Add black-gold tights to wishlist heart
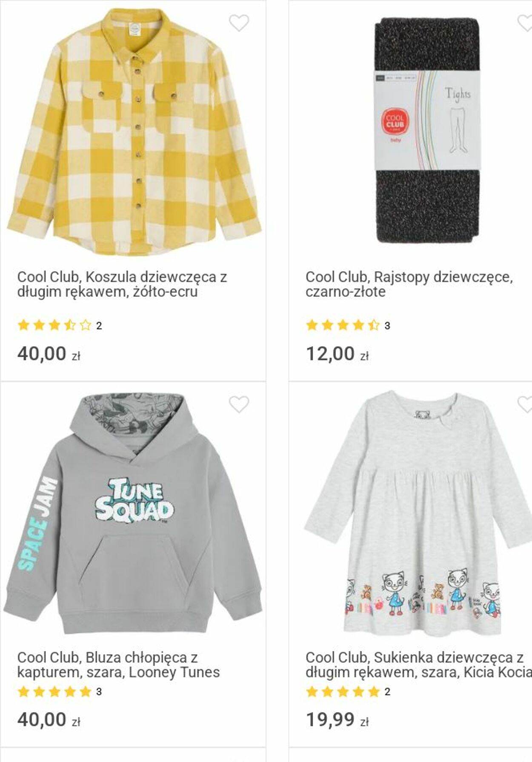Screen dimensions: 532x762 (525, 23)
